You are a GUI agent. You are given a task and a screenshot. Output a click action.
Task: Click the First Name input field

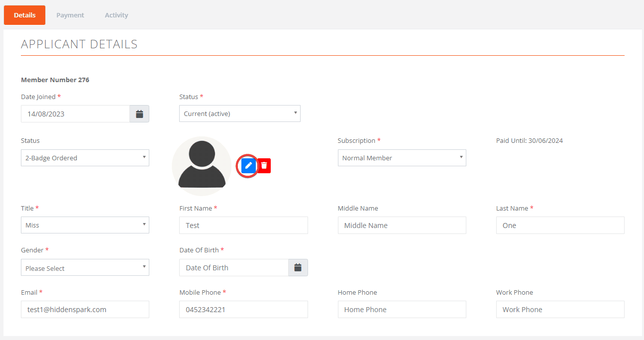(243, 226)
